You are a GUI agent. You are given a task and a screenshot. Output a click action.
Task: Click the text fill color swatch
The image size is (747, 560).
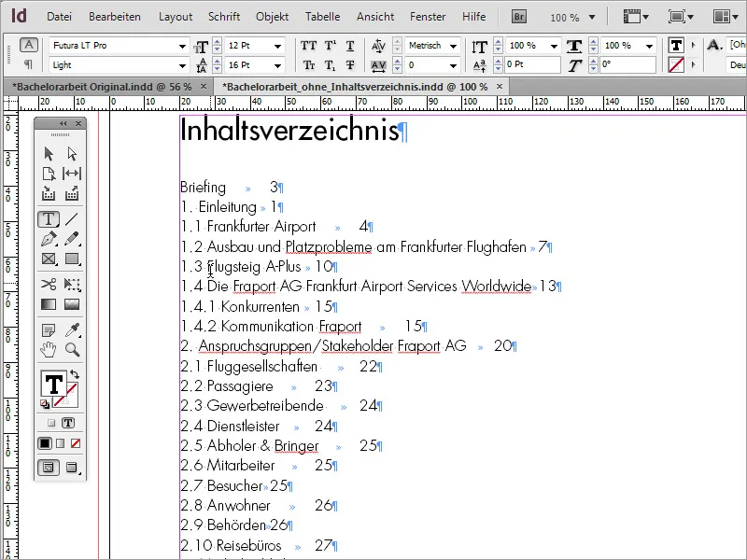53,384
